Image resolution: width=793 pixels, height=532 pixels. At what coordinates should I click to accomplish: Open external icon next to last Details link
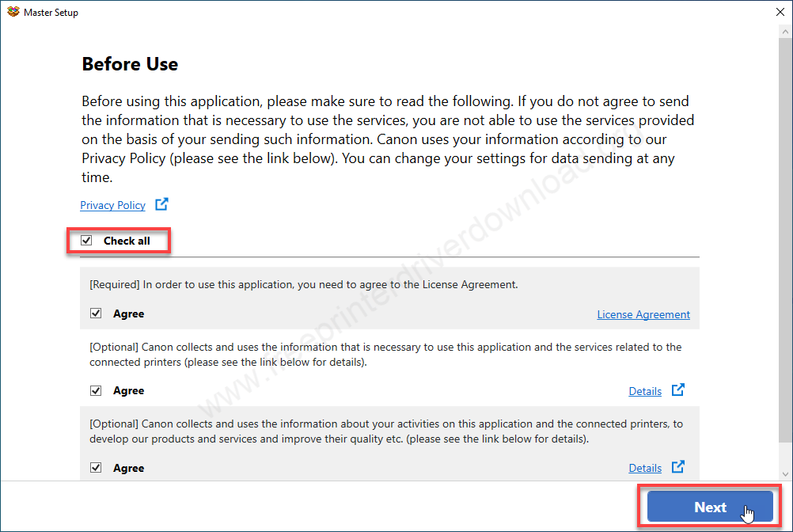[677, 467]
